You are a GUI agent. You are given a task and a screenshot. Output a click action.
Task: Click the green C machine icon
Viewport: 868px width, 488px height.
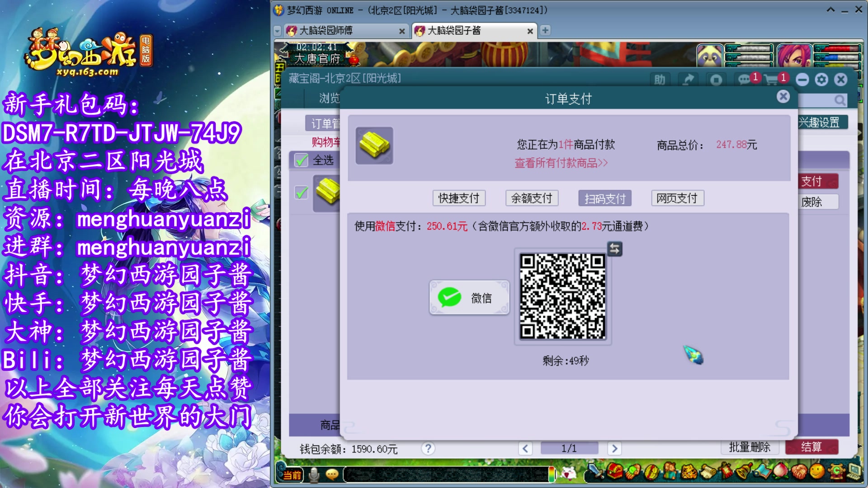(836, 473)
